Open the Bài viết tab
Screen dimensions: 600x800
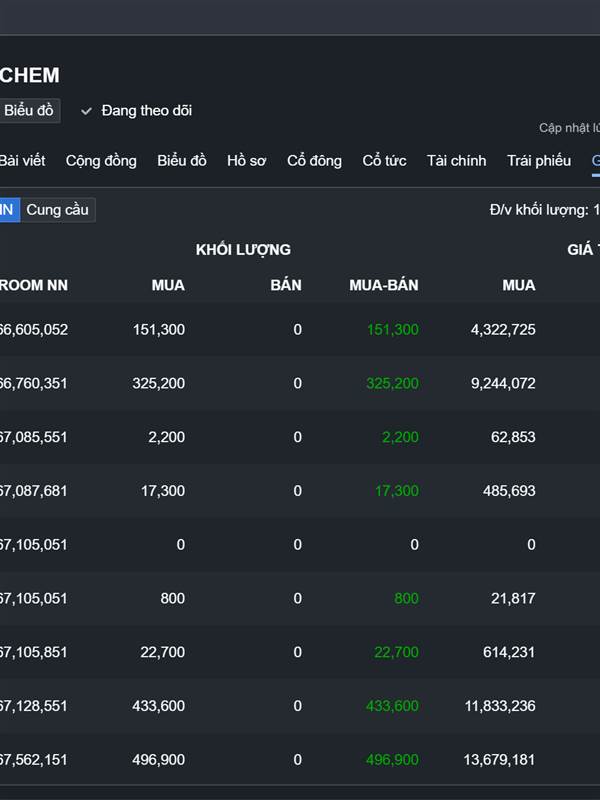[22, 161]
